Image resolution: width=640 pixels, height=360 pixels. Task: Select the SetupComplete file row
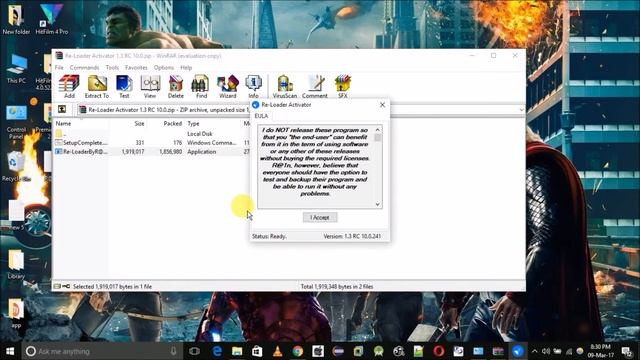click(152, 142)
